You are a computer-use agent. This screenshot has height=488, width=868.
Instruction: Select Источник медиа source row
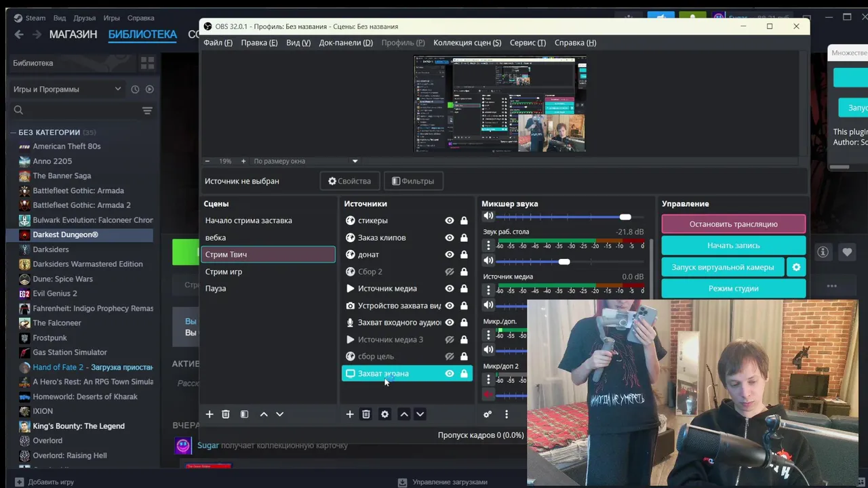[x=407, y=289]
